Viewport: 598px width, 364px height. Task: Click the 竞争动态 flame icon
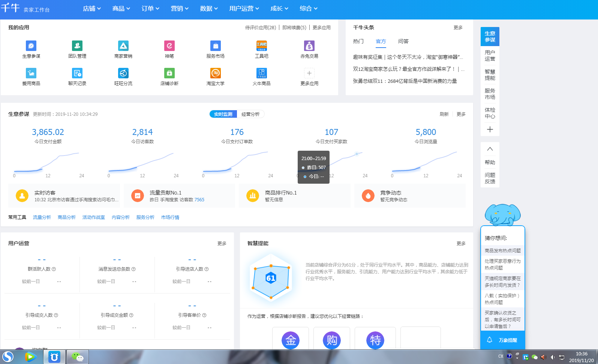[x=368, y=196]
